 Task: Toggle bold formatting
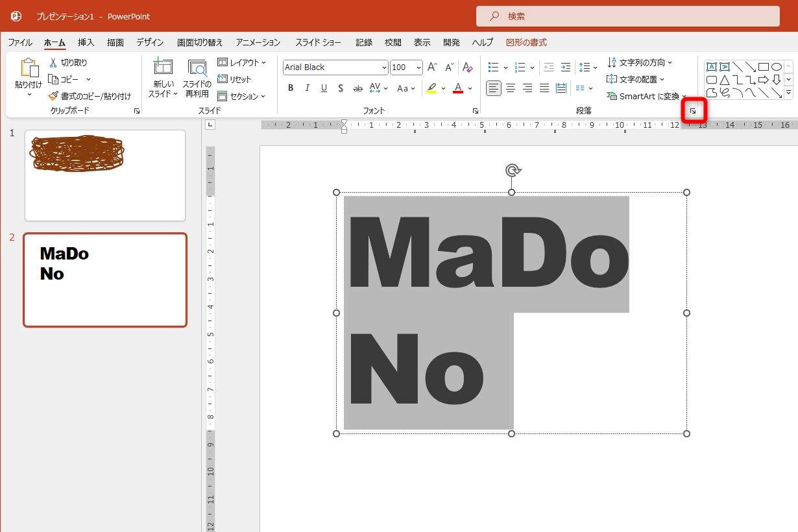[x=291, y=88]
